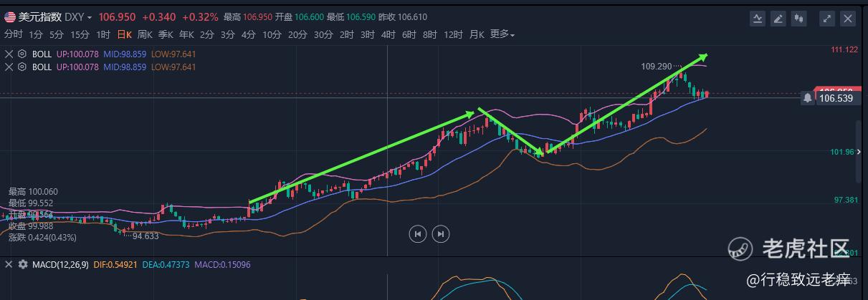
Task: Select the 月K monthly timeframe
Action: click(477, 34)
